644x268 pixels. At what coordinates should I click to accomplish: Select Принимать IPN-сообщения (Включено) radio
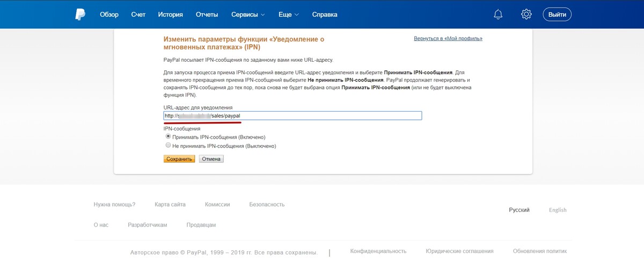[x=169, y=137]
